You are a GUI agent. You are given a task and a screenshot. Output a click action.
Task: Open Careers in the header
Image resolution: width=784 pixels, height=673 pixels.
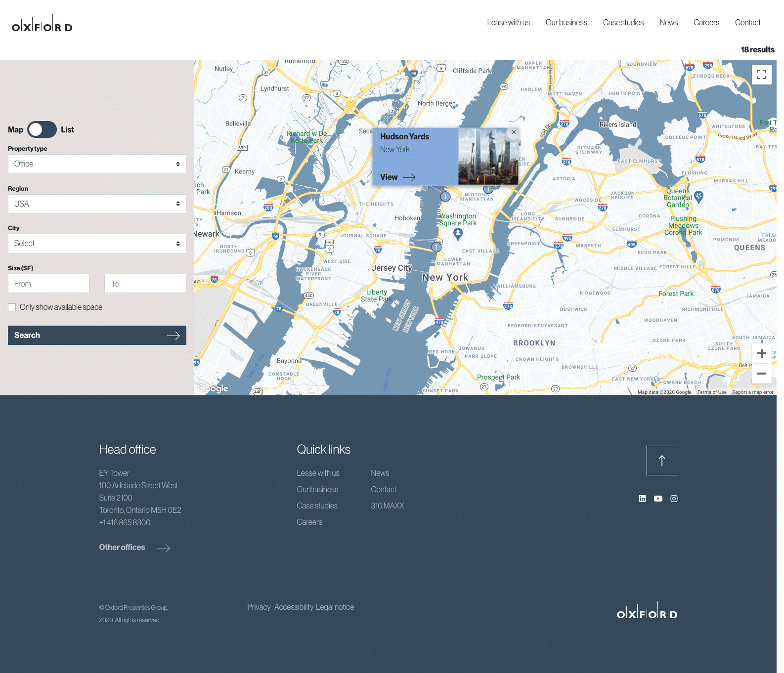(706, 23)
